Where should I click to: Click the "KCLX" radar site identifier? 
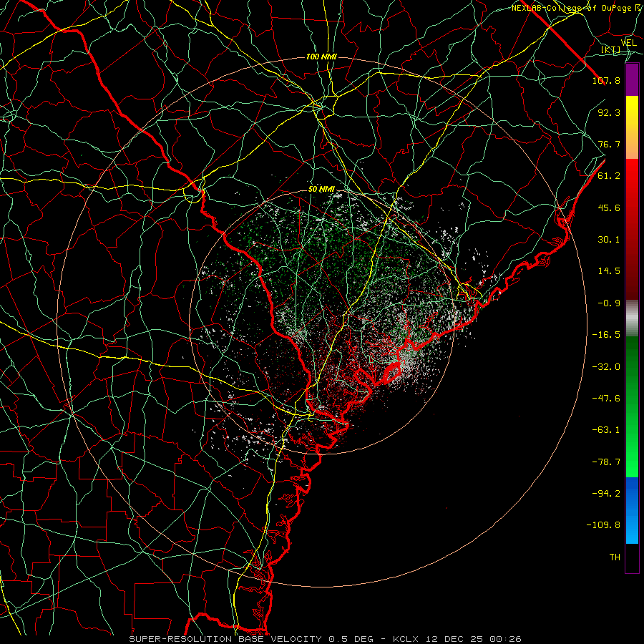(404, 639)
